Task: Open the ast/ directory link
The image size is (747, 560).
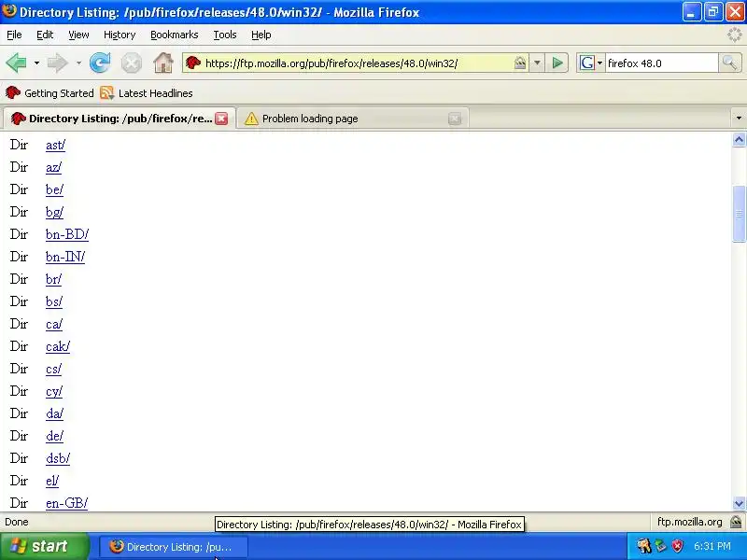Action: (x=55, y=145)
